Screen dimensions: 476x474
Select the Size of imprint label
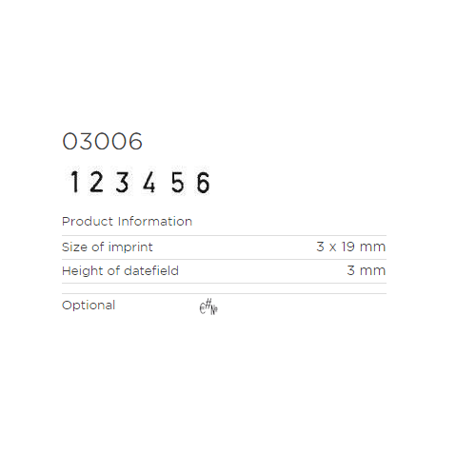108,247
